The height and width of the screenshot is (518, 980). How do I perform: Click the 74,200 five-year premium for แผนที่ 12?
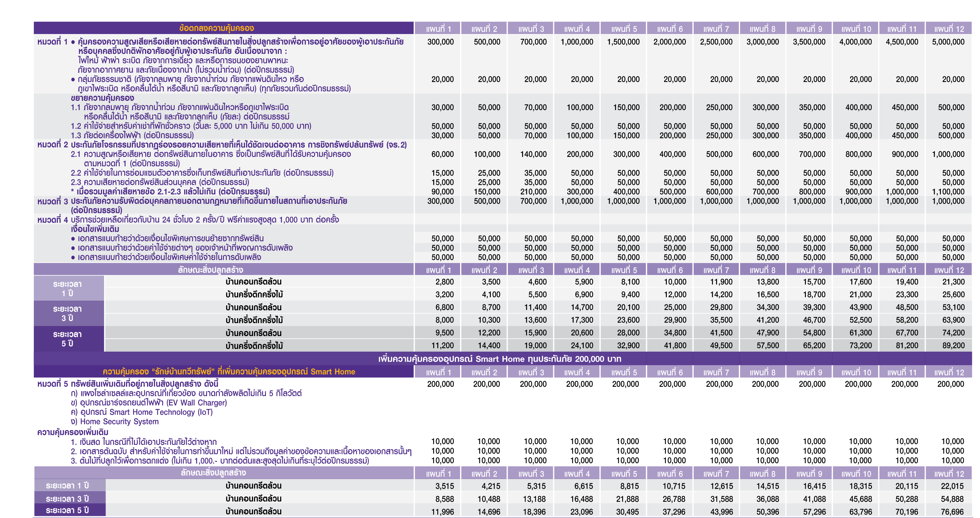pos(953,333)
